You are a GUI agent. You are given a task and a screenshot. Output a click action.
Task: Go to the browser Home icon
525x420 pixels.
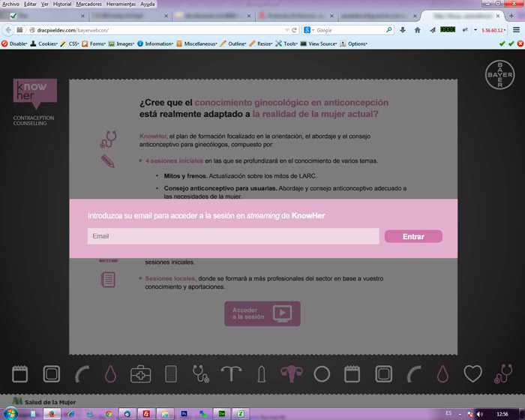[417, 30]
